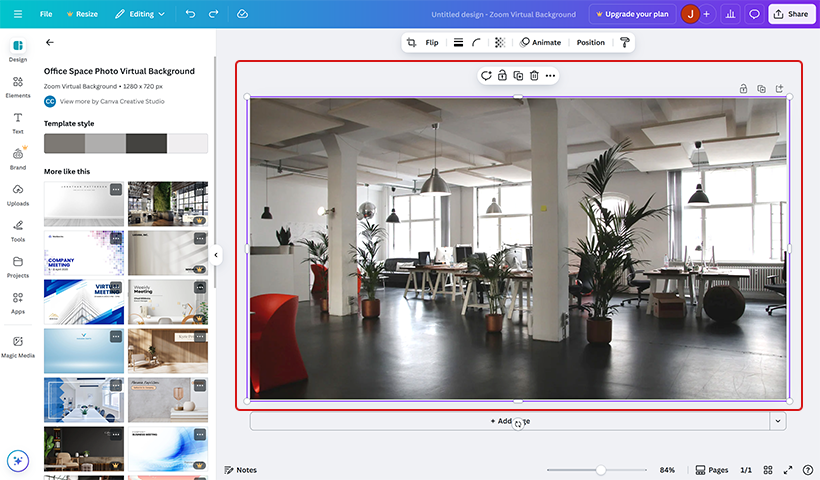Image resolution: width=820 pixels, height=480 pixels.
Task: Adjust the zoom slider handle
Action: point(601,470)
